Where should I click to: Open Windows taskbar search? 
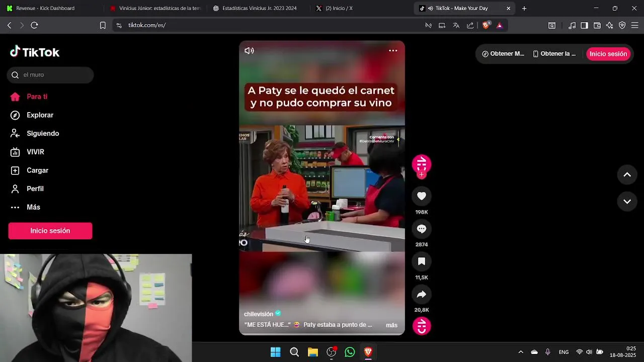click(x=294, y=352)
